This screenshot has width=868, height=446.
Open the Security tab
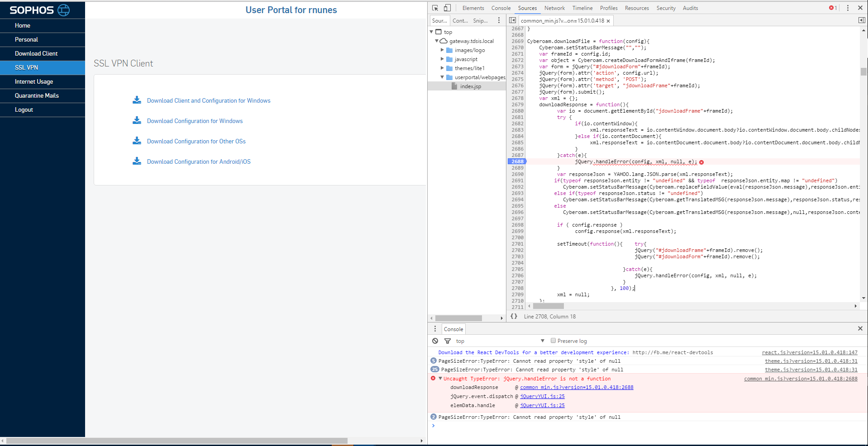tap(666, 8)
